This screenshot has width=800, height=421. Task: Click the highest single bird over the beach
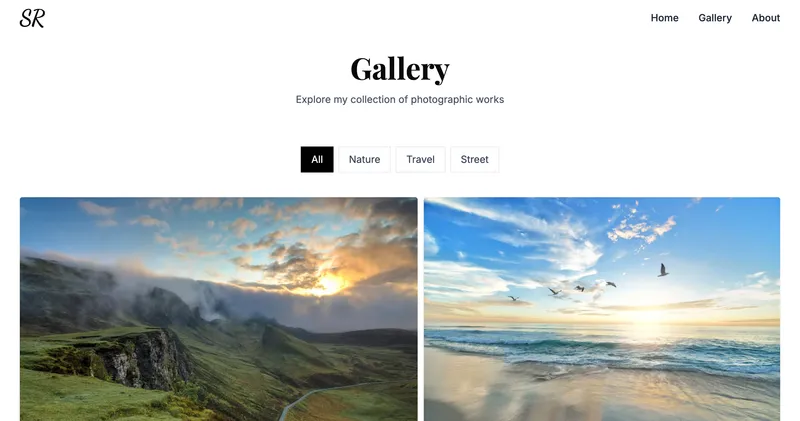pyautogui.click(x=663, y=270)
